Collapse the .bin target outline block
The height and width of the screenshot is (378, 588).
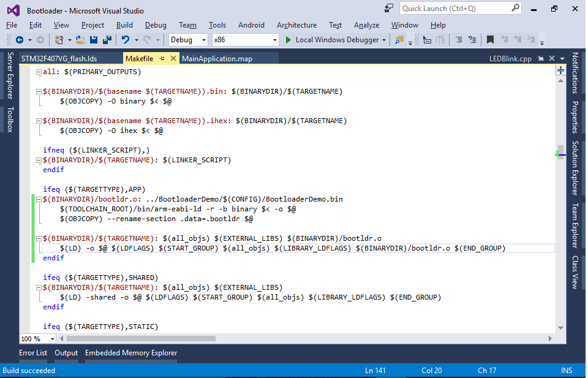(39, 91)
